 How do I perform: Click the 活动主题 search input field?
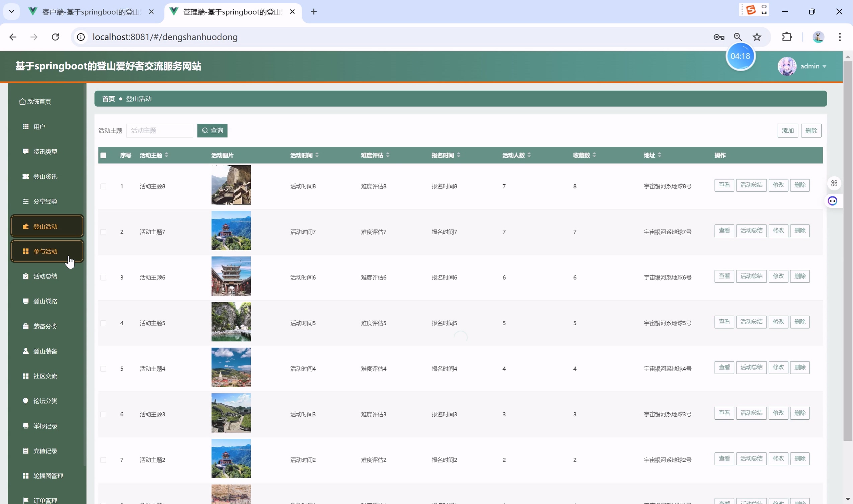coord(159,131)
